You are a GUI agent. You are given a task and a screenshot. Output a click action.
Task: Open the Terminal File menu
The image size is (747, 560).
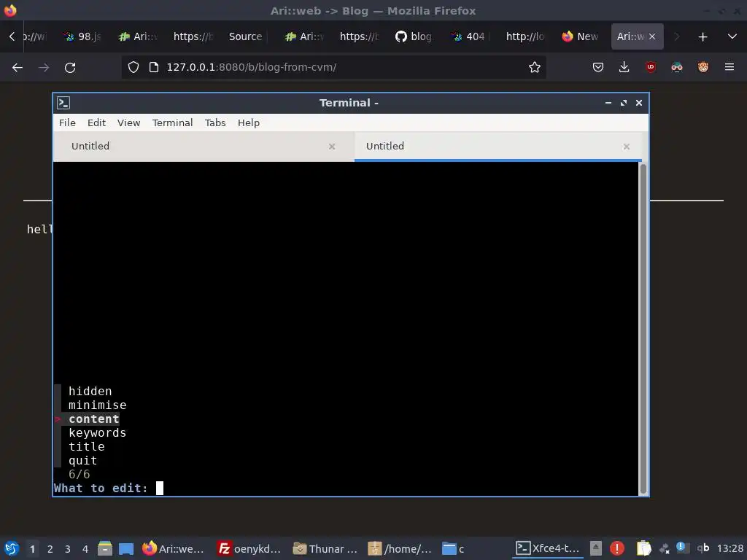(67, 122)
